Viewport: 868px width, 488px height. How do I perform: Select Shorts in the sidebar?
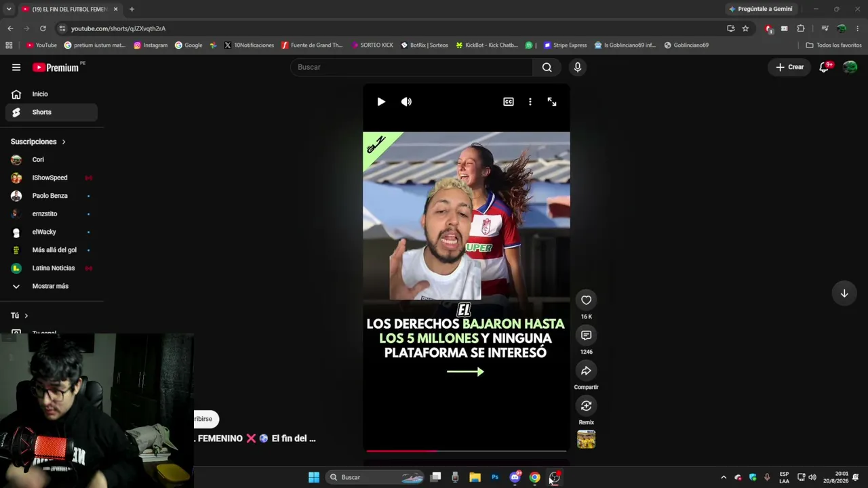(52, 113)
